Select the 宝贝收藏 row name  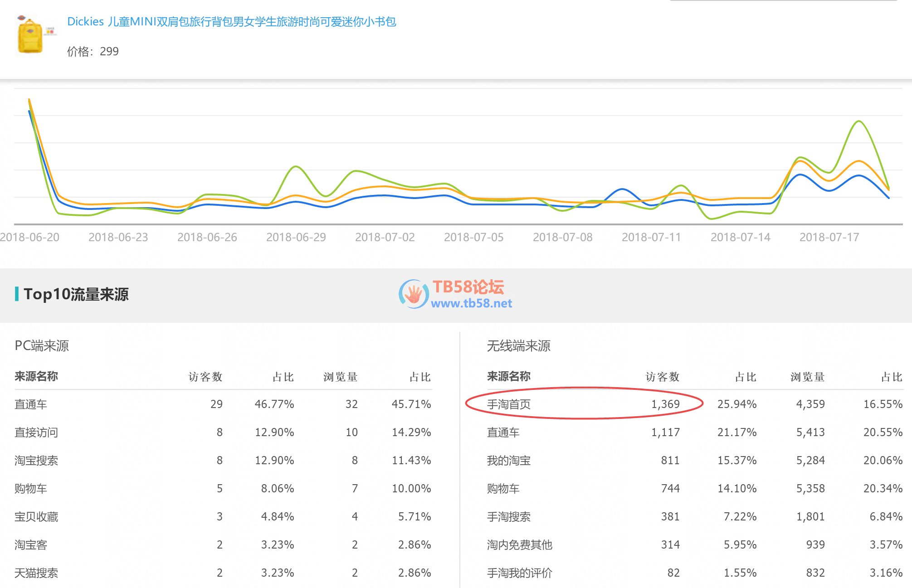click(x=36, y=516)
